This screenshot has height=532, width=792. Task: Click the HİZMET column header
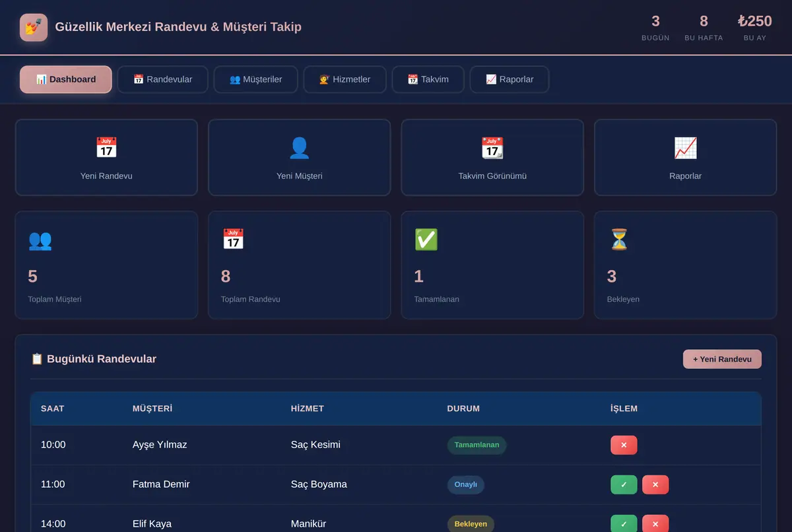[308, 409]
